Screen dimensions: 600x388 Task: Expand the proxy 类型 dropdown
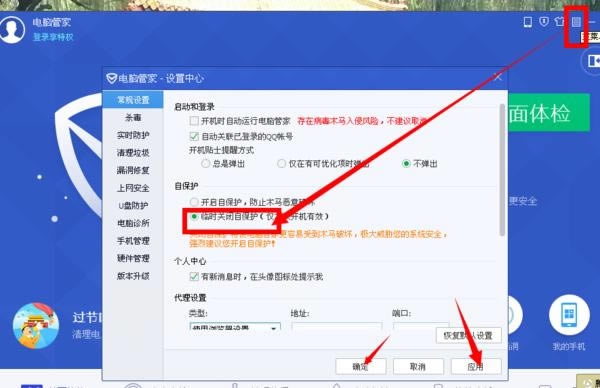(235, 327)
